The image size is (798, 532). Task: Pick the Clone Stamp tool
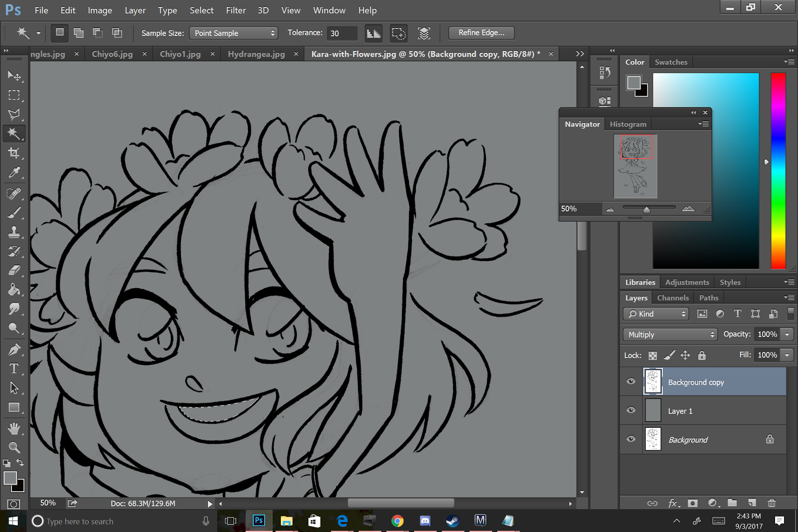click(x=14, y=232)
